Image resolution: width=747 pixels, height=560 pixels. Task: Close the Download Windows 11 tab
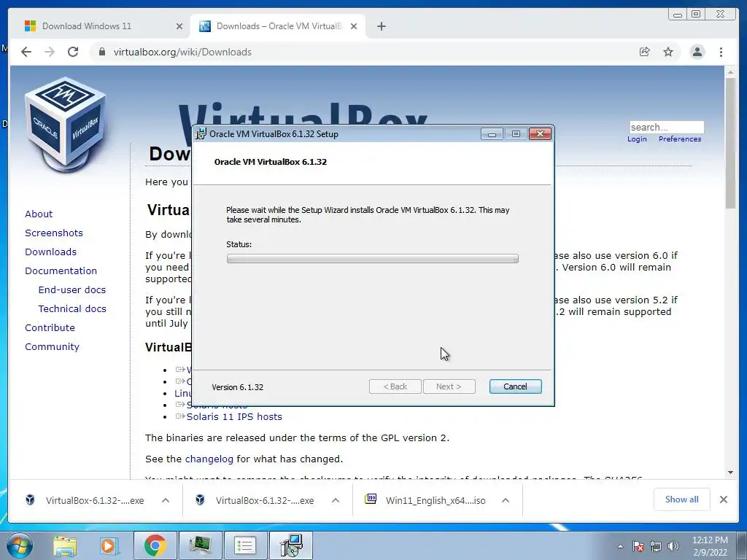[179, 26]
